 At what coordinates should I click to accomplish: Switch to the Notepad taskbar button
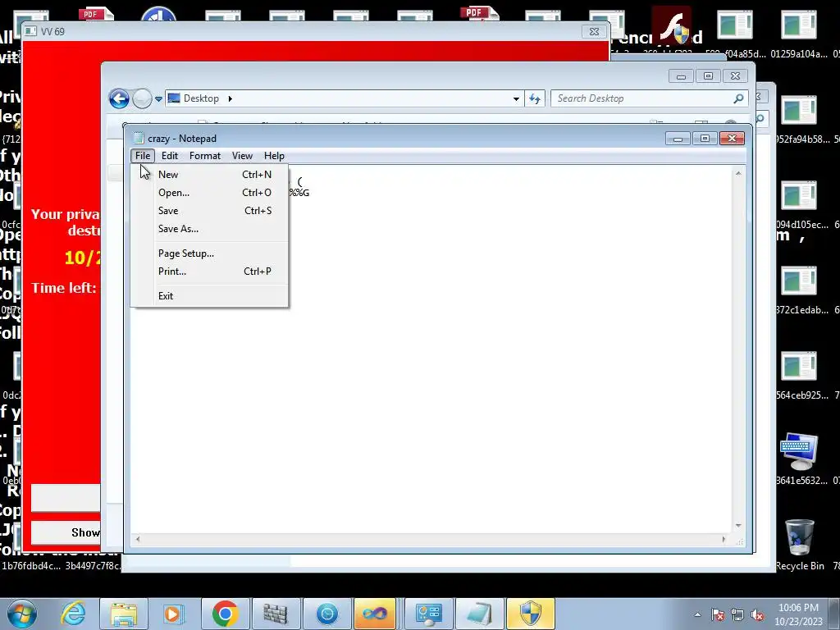point(479,614)
